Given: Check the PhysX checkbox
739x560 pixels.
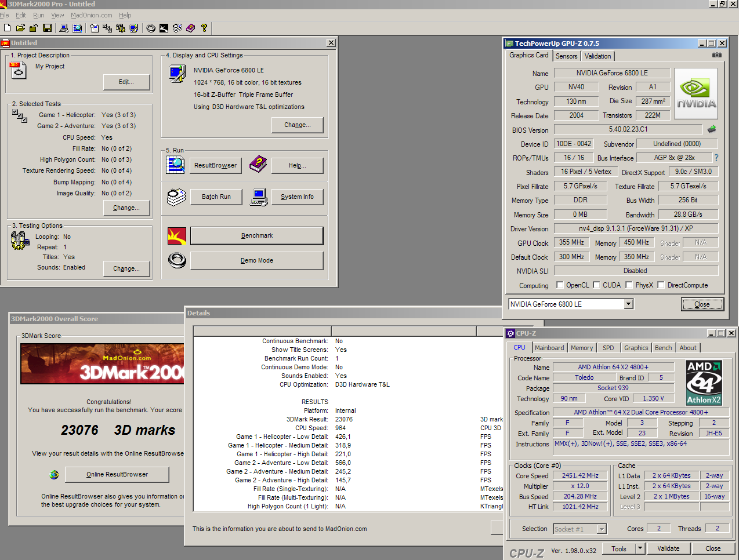Looking at the screenshot, I should click(629, 285).
